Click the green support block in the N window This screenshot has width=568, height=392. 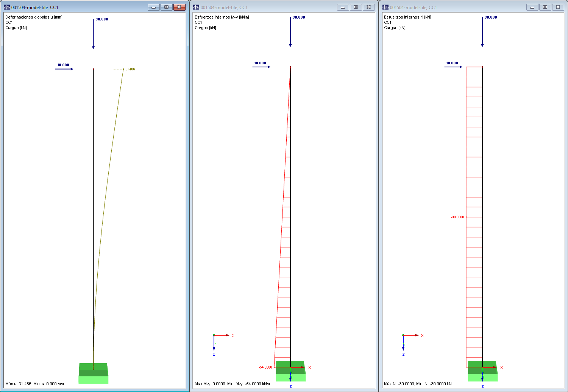click(482, 371)
